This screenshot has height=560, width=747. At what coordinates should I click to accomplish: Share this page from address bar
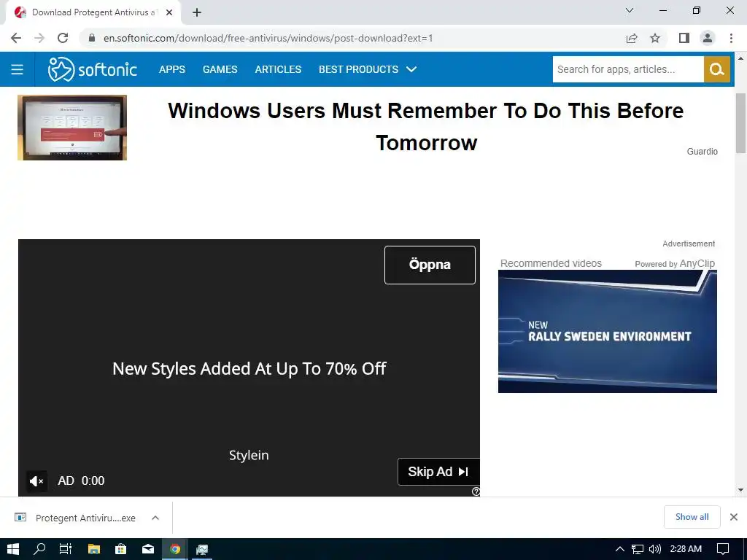[x=632, y=38]
